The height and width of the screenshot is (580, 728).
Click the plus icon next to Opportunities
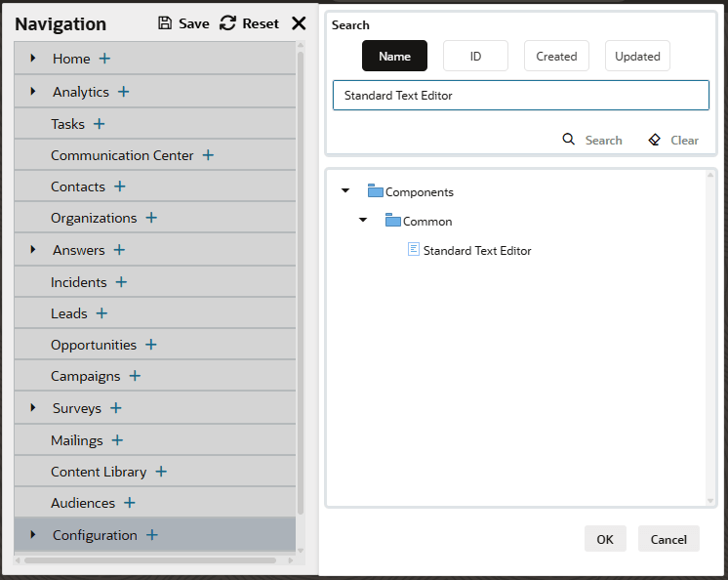point(151,345)
